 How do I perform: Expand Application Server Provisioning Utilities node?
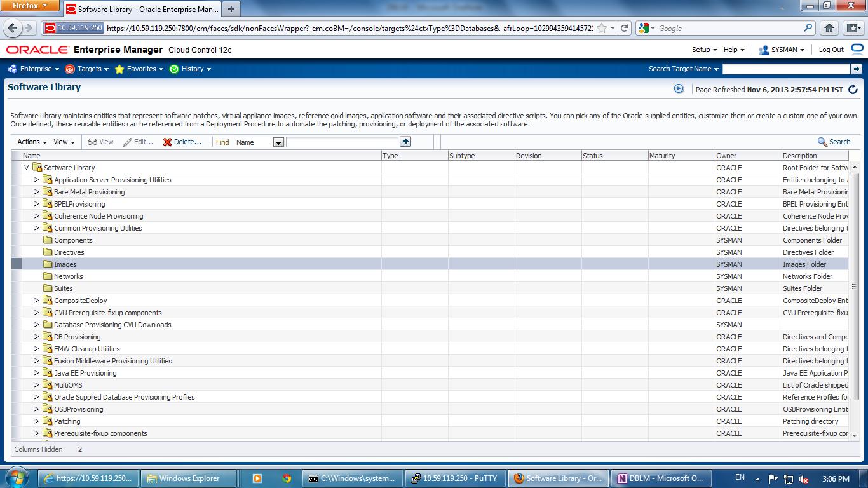tap(36, 180)
